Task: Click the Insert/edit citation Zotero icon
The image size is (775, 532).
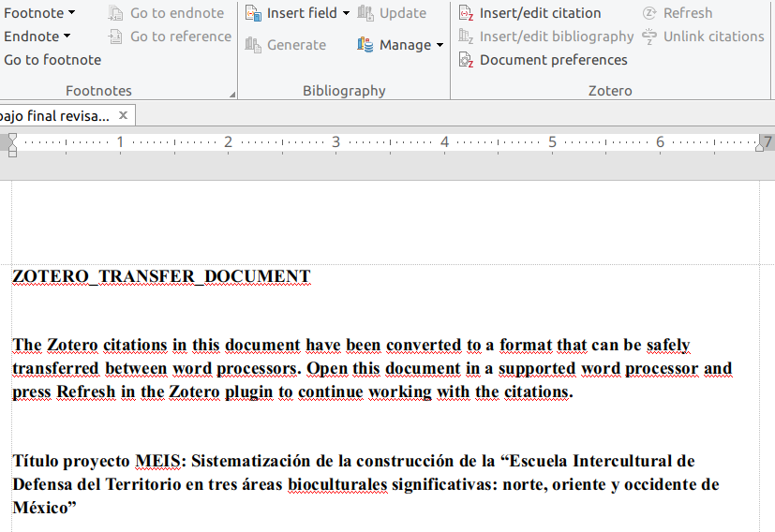Action: pyautogui.click(x=466, y=13)
